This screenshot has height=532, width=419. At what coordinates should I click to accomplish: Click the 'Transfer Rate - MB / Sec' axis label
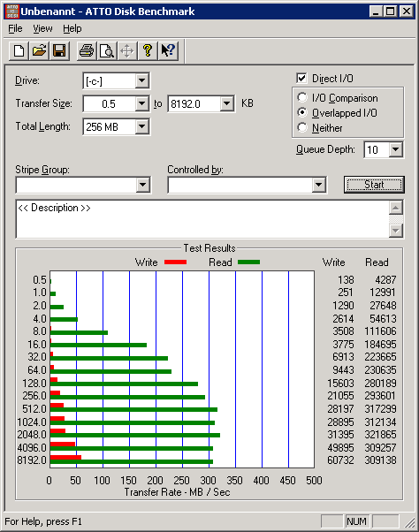tap(177, 492)
